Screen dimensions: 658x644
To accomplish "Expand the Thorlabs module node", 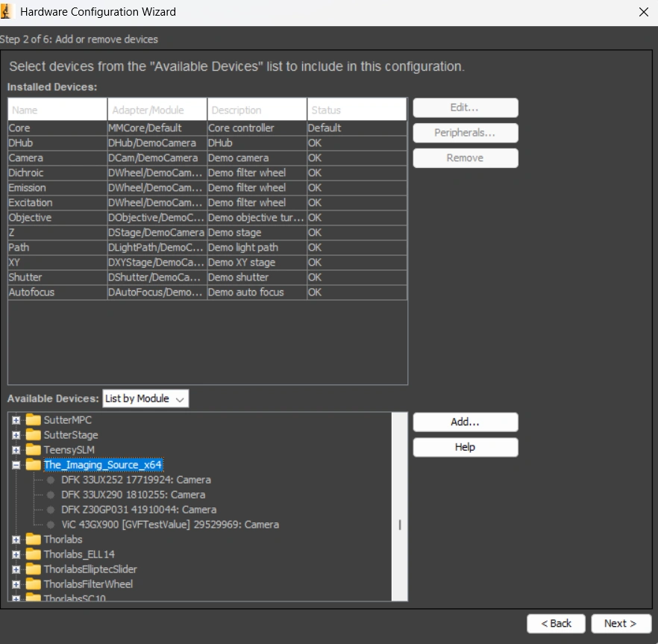I will pos(16,540).
